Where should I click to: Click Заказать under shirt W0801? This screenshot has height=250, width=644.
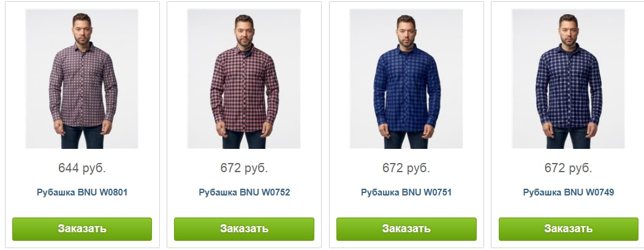pyautogui.click(x=82, y=229)
